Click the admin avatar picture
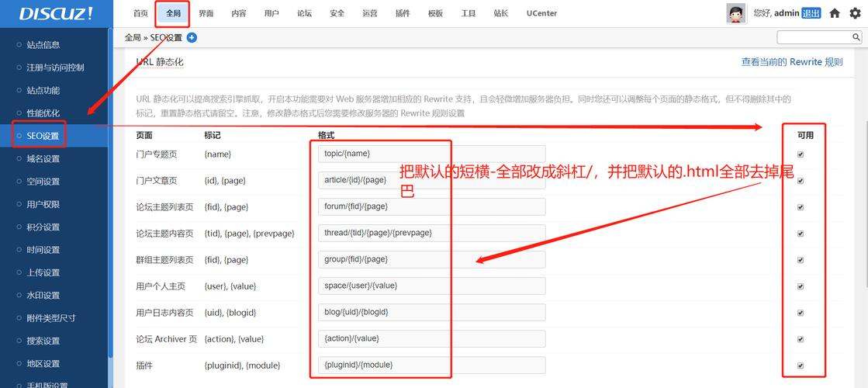 pos(736,13)
